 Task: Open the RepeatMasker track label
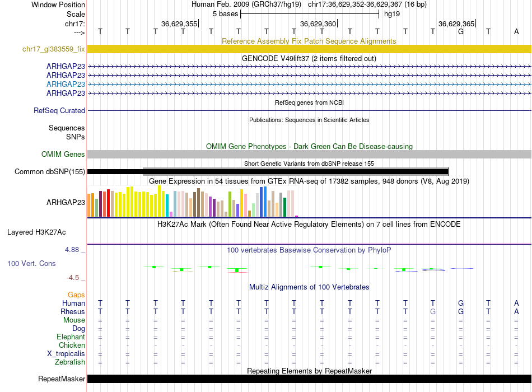62,379
